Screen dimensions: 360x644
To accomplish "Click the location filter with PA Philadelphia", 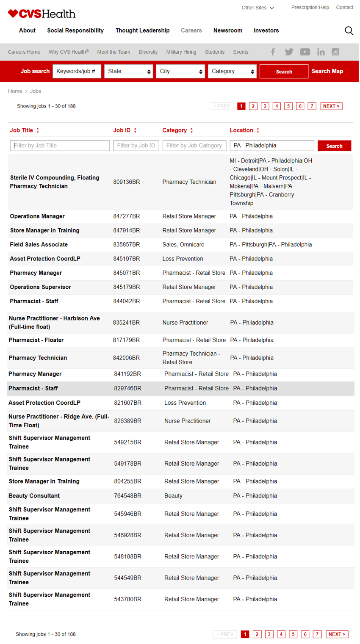I will point(271,146).
